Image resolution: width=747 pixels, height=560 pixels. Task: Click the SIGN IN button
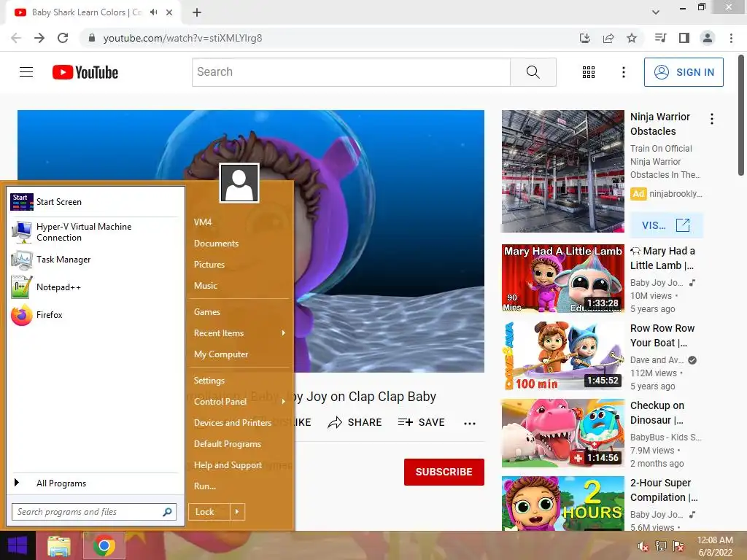pyautogui.click(x=684, y=72)
